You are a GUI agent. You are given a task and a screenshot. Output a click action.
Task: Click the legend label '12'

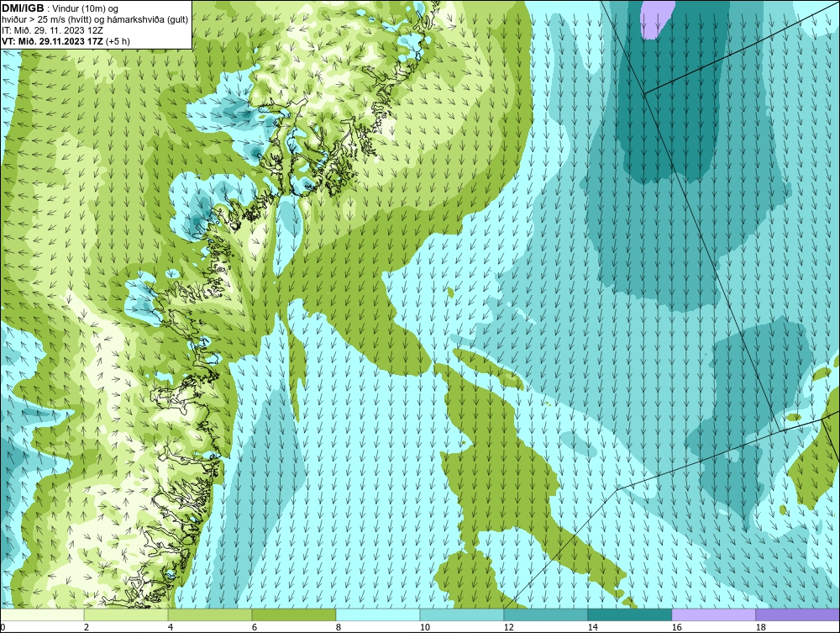[509, 627]
